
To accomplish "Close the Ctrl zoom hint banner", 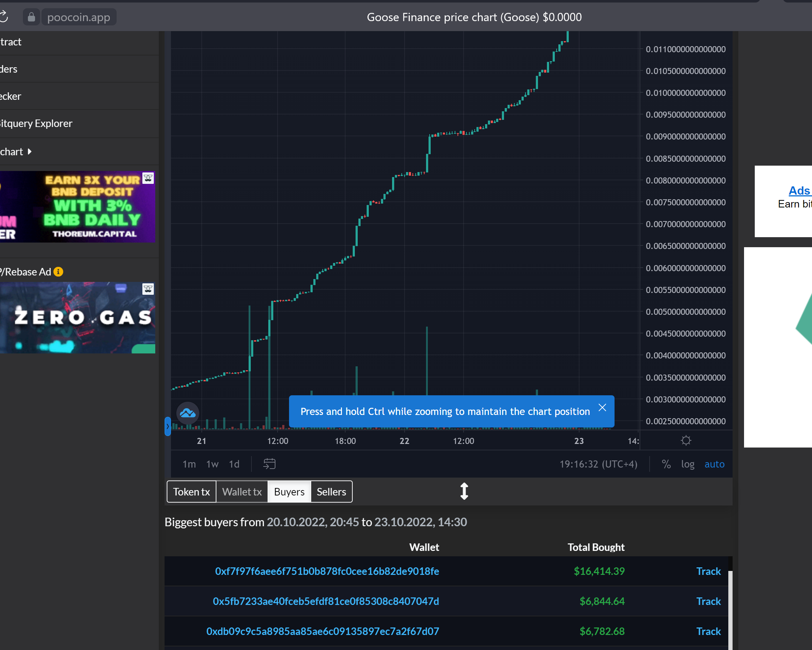I will tap(602, 407).
